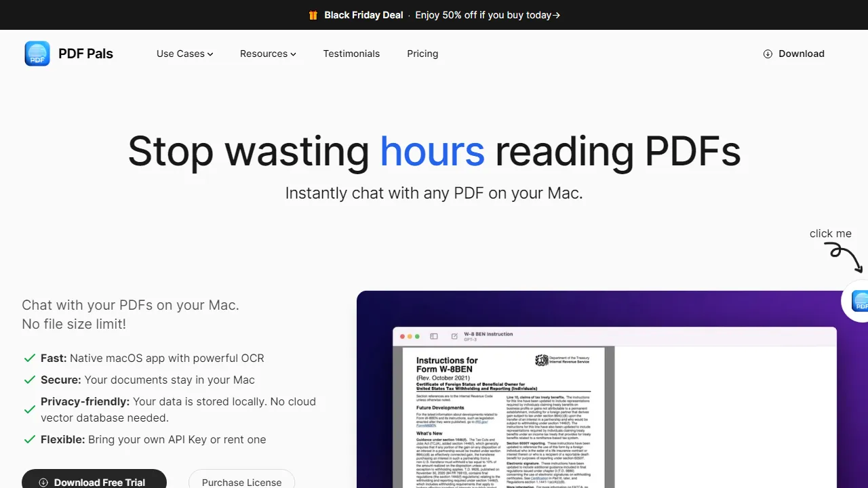This screenshot has width=868, height=488.
Task: Click the download icon on Free Trial button
Action: [43, 483]
